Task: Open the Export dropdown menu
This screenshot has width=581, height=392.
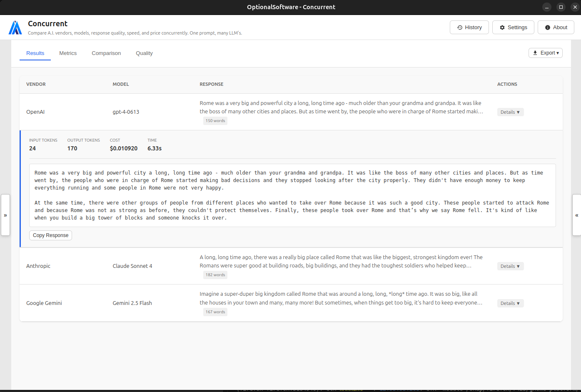Action: [546, 53]
